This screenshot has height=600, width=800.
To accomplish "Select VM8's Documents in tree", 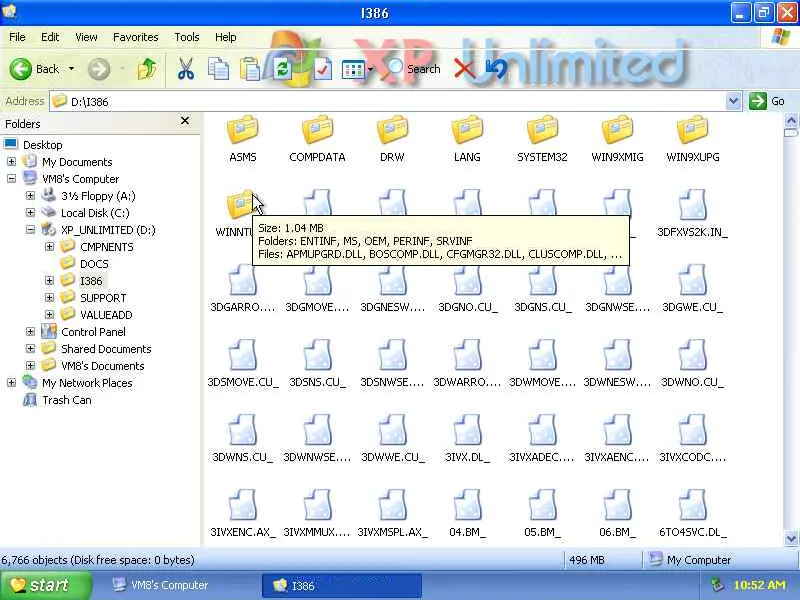I will (x=103, y=366).
